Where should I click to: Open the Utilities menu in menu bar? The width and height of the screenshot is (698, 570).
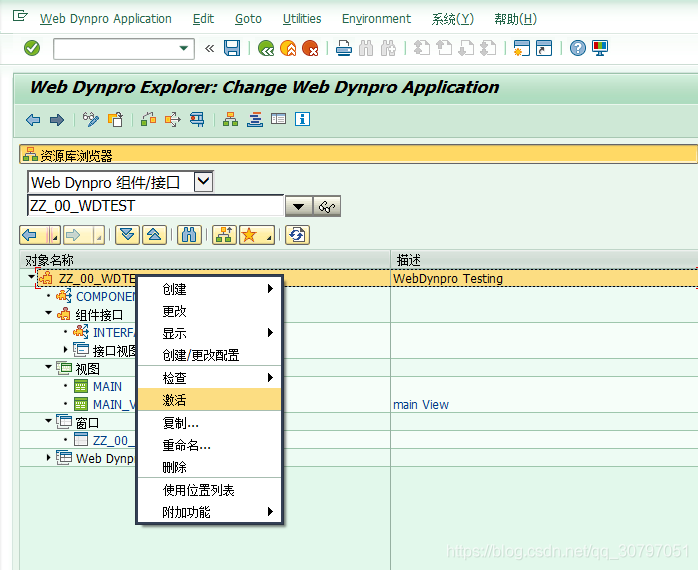(x=301, y=19)
